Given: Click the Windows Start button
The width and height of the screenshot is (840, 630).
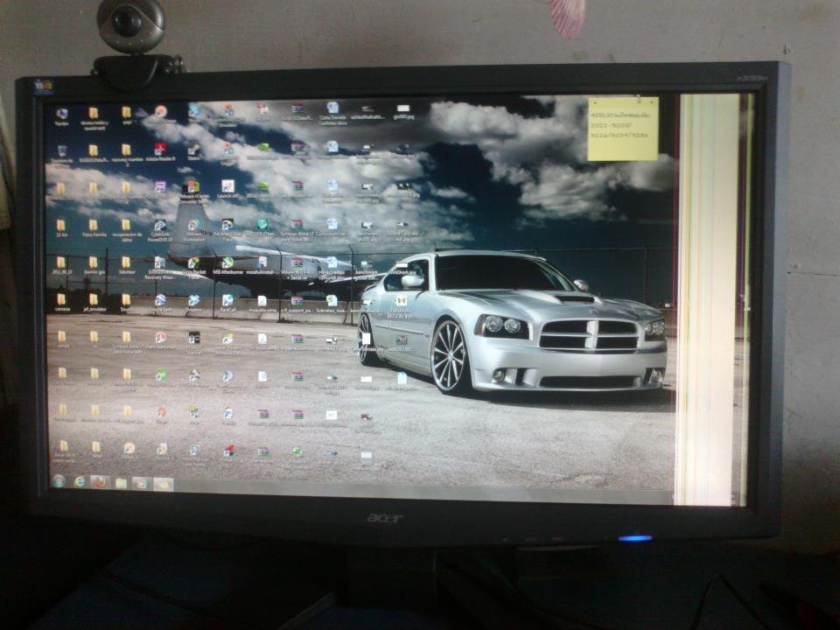Looking at the screenshot, I should click(x=59, y=480).
